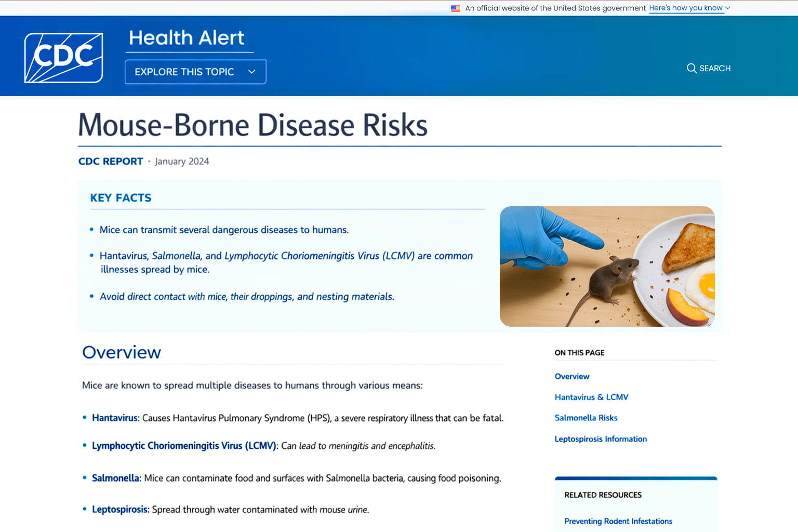Navigate to Salmonella Risks section

pos(586,418)
